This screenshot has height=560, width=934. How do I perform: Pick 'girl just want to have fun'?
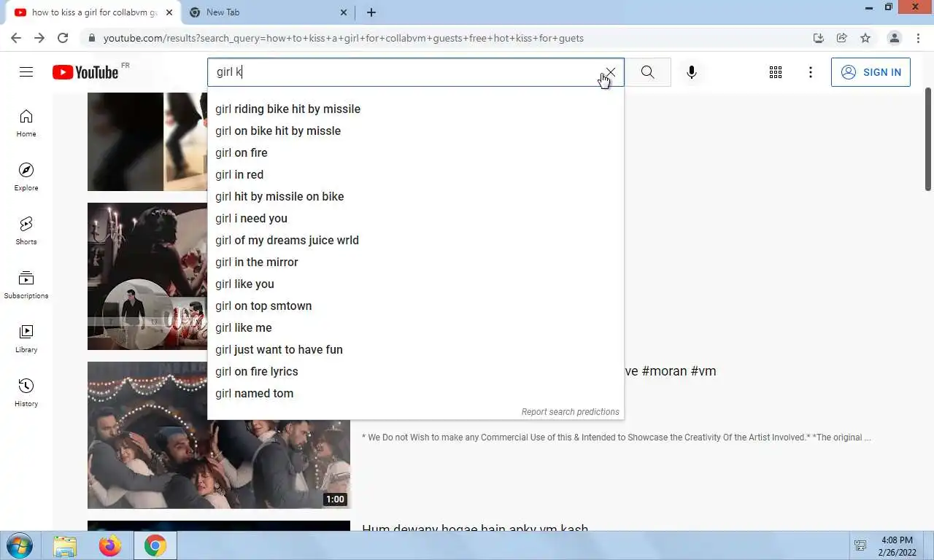click(416, 349)
